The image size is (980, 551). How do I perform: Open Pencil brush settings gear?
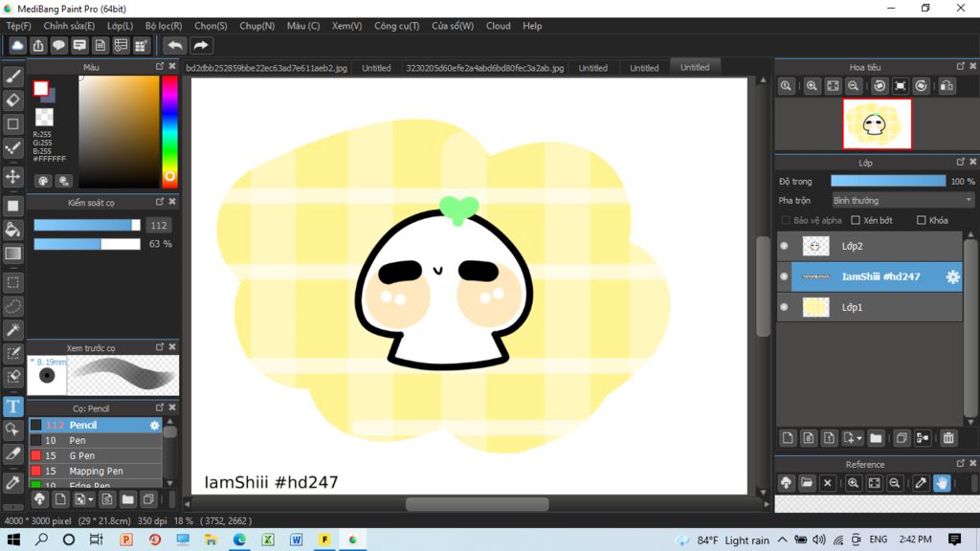[154, 425]
